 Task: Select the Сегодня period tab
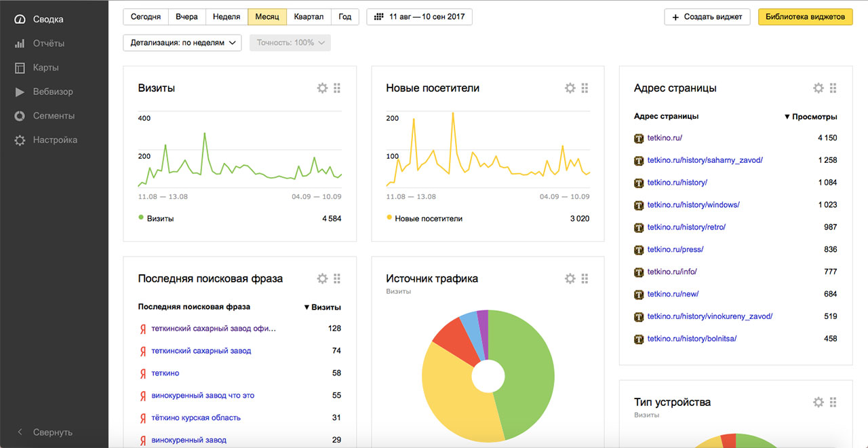click(x=146, y=16)
